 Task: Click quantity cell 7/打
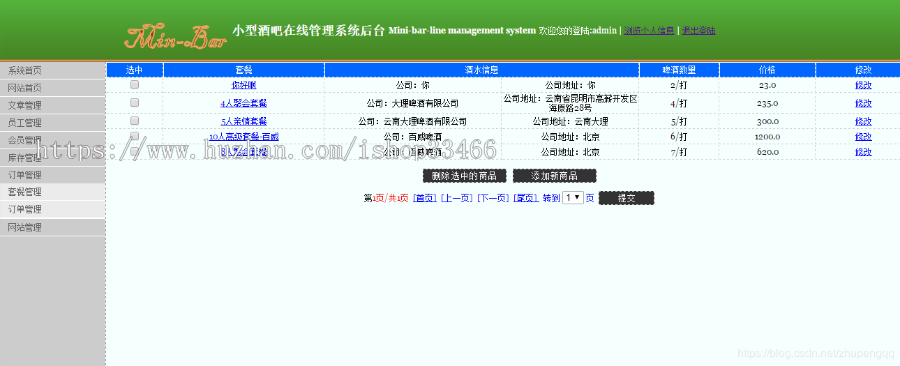[x=679, y=152]
